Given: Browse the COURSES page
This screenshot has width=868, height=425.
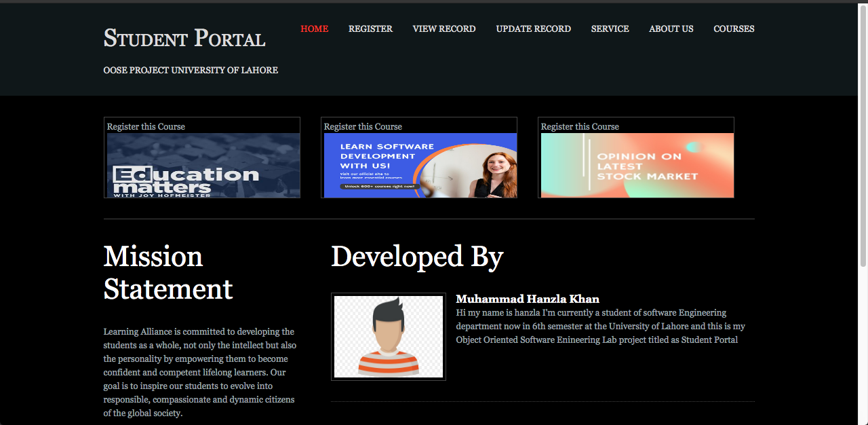Looking at the screenshot, I should 734,29.
